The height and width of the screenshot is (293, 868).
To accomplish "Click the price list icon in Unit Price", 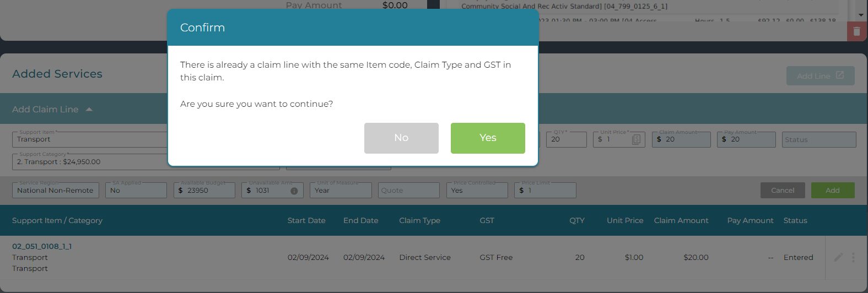I will click(x=636, y=139).
